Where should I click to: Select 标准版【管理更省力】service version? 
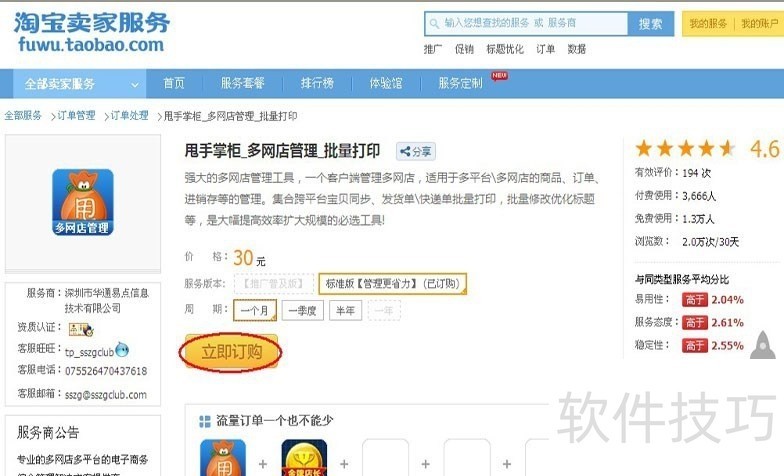coord(392,284)
